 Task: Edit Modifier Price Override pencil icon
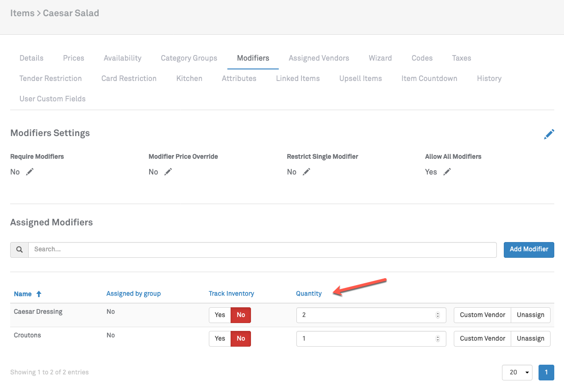point(168,172)
